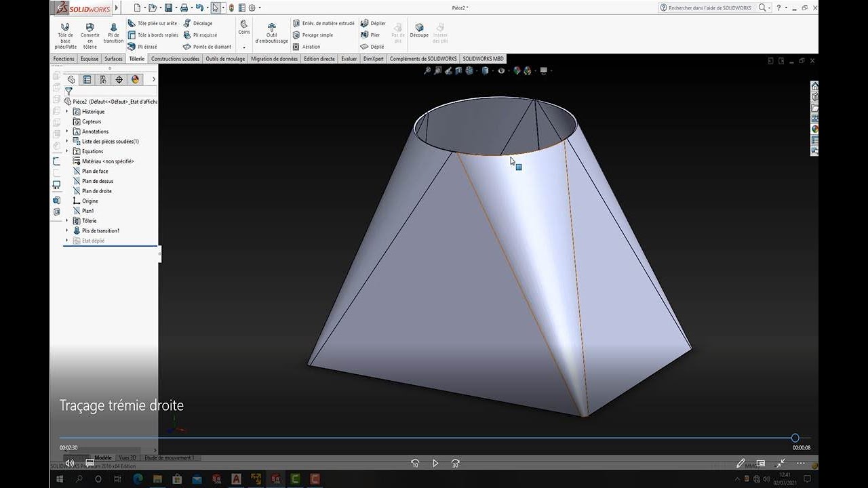Select the Perçage simple tool
Viewport: 868px width, 488px height.
pyautogui.click(x=313, y=35)
